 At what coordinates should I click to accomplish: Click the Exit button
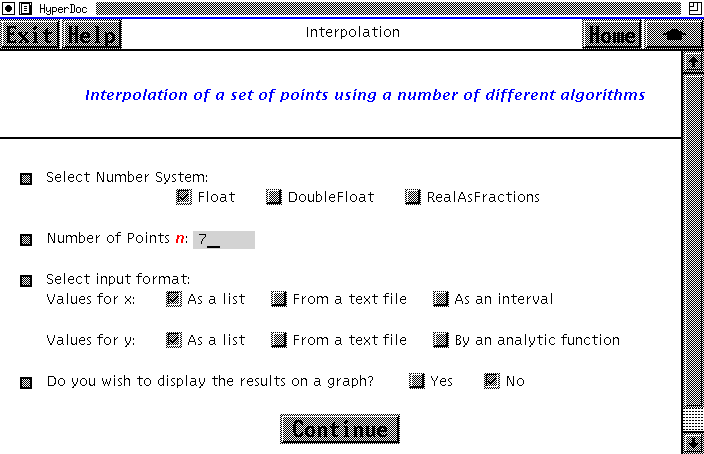[29, 35]
